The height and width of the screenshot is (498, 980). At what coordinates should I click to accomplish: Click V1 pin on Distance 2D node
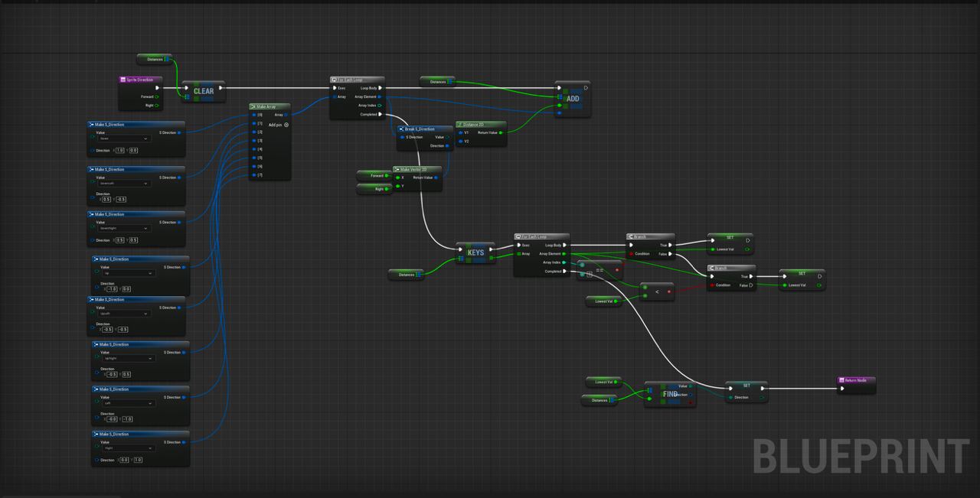459,132
